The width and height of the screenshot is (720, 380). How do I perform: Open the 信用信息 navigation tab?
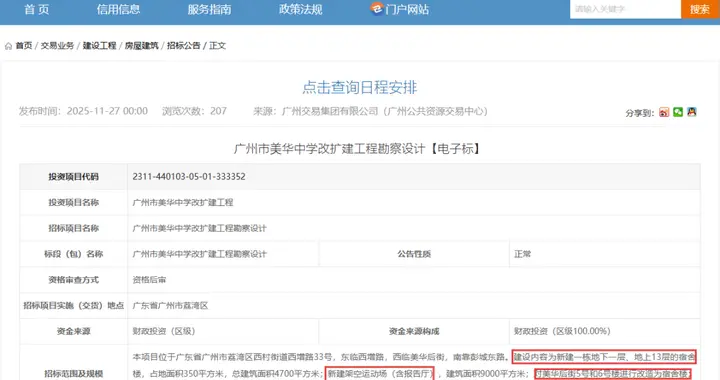point(118,9)
